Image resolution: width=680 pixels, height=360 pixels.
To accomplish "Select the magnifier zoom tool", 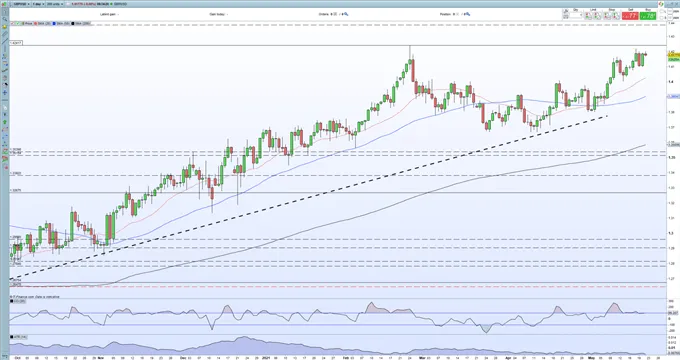I will click(x=5, y=19).
